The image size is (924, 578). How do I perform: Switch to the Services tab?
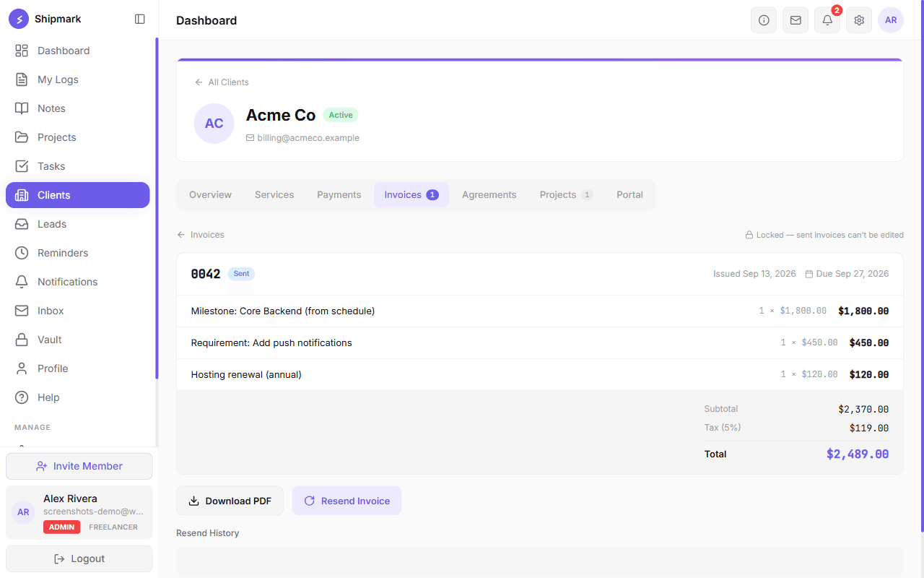tap(274, 195)
